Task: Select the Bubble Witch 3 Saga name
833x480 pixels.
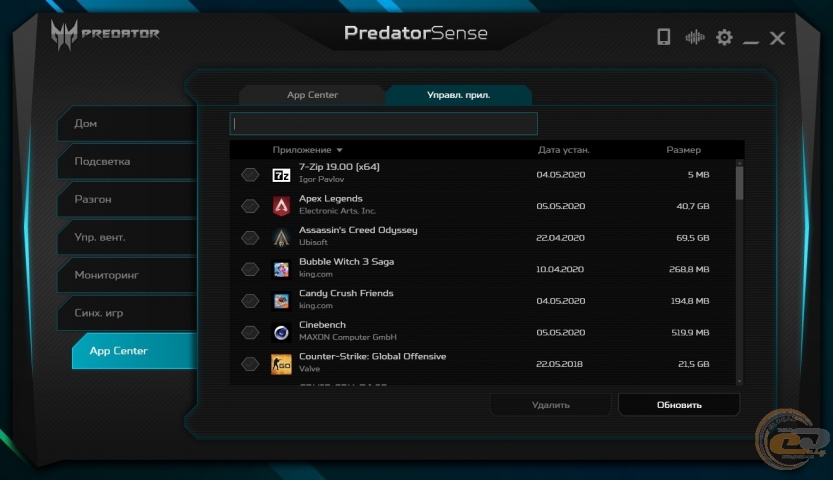Action: 346,262
